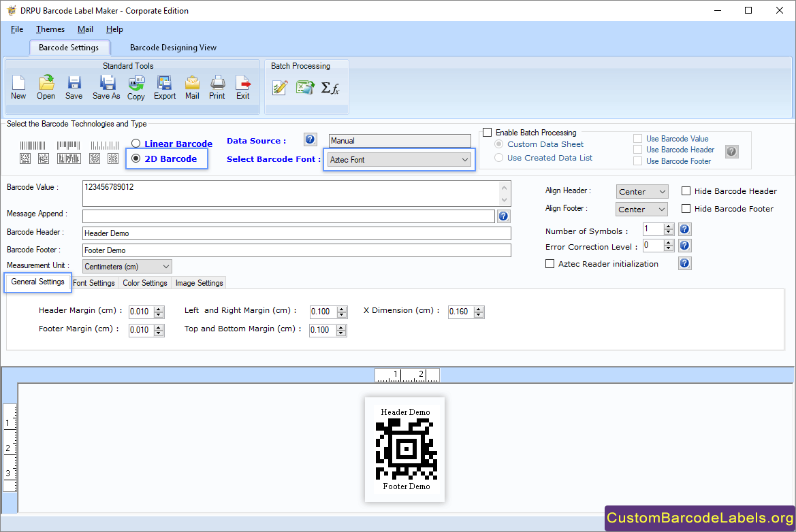Switch to Barcode Designing View tab

(173, 47)
